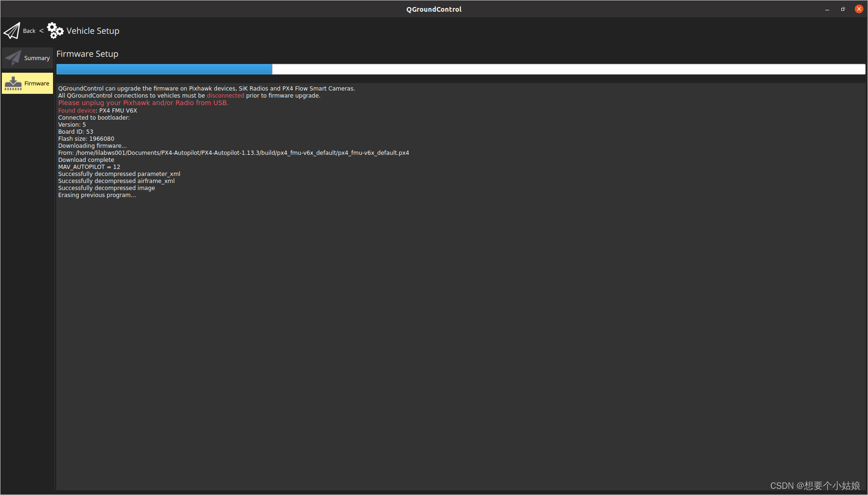Click the minimize button in titlebar
Image resolution: width=868 pixels, height=495 pixels.
click(827, 9)
